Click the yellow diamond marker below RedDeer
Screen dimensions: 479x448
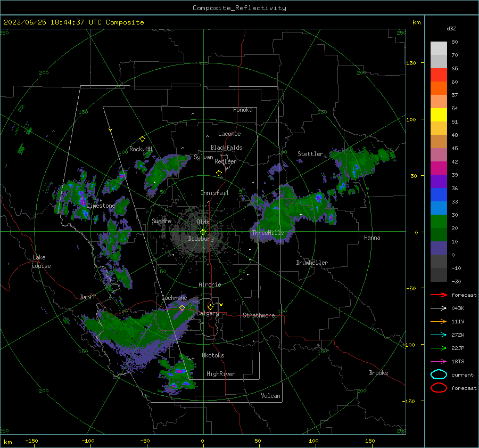click(x=219, y=173)
